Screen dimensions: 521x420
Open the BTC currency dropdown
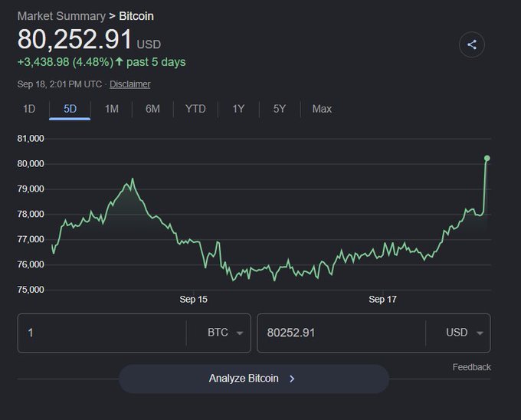coord(225,333)
